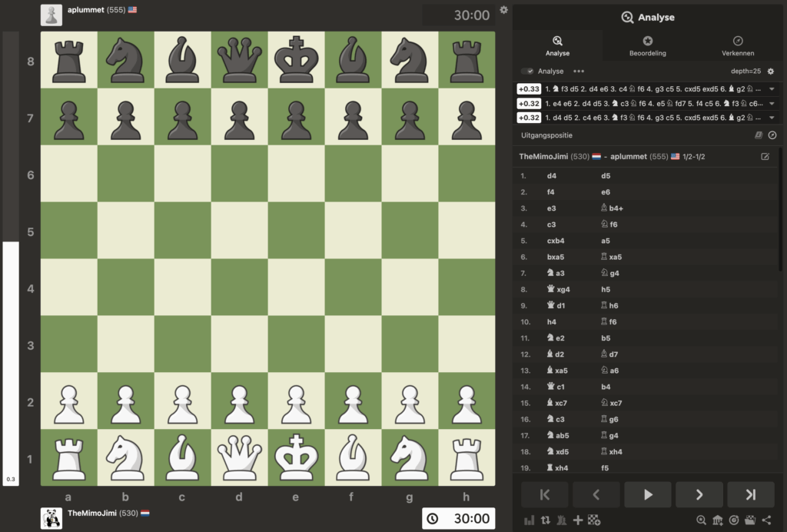
Task: Open the three-dots menu beside Analyse toggle
Action: [579, 71]
